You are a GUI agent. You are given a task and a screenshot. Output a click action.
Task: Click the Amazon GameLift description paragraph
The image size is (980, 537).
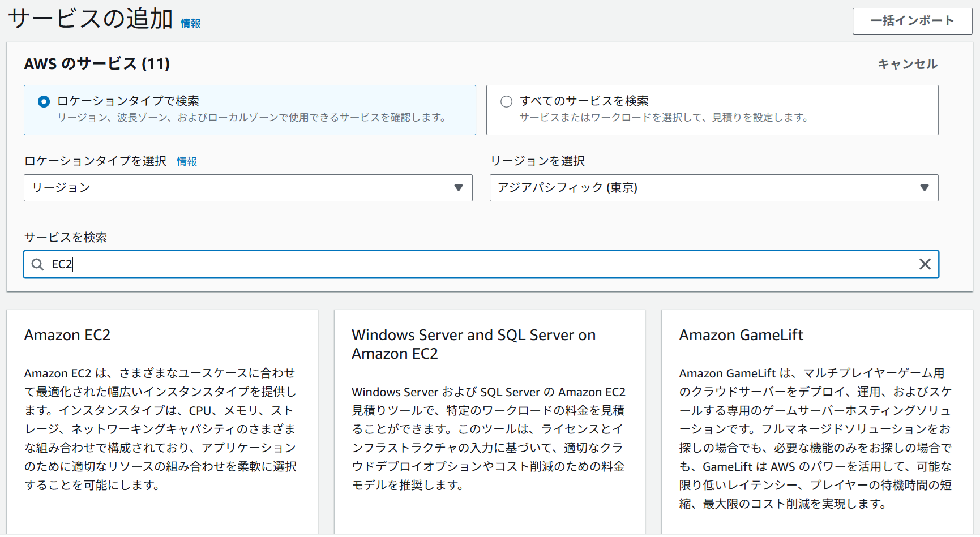[x=815, y=438]
